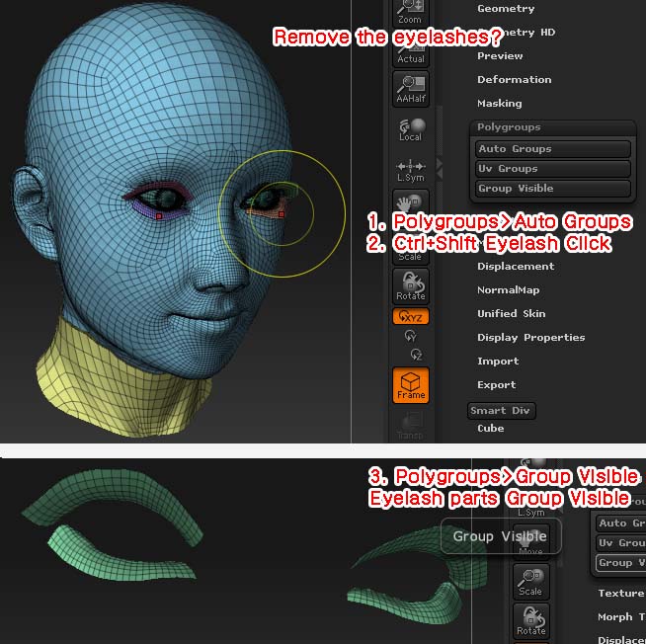Click the dimmed Transp icon
The image size is (646, 644).
(x=410, y=426)
